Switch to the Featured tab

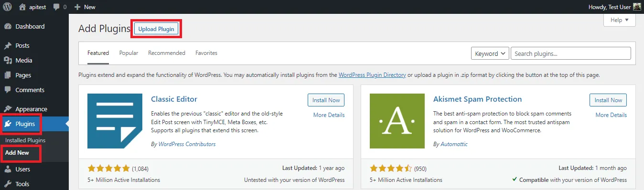98,53
